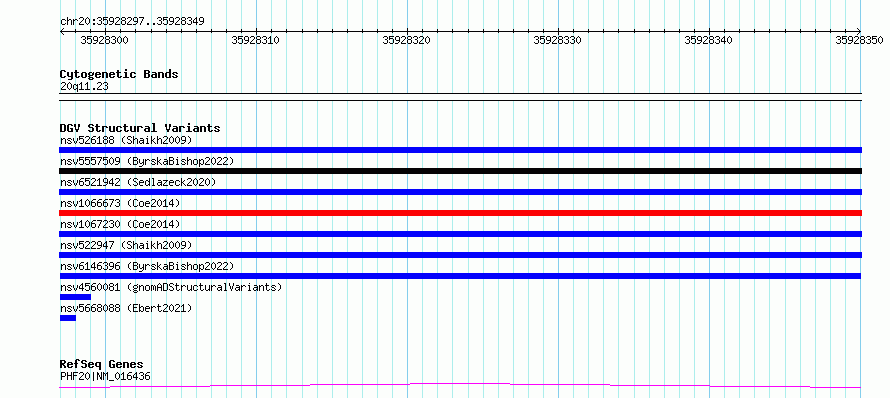
Task: Open nsv4560081 (gnomADStructuralVariants) label
Action: pos(171,287)
